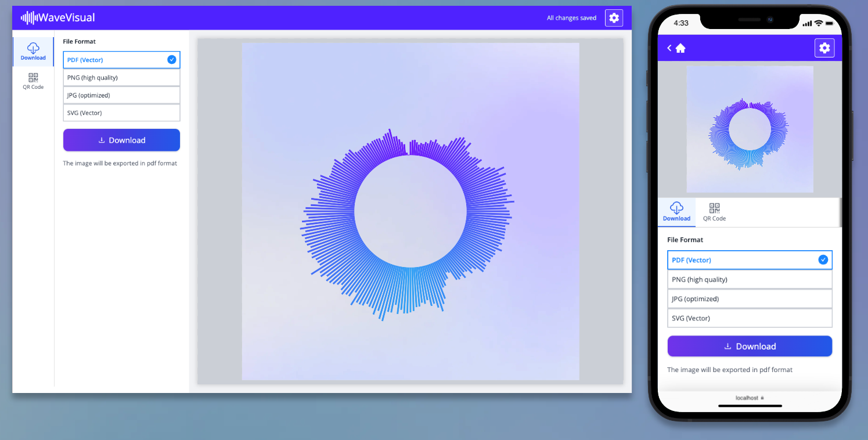Tap the home icon in the mobile header
This screenshot has width=868, height=440.
click(x=681, y=48)
